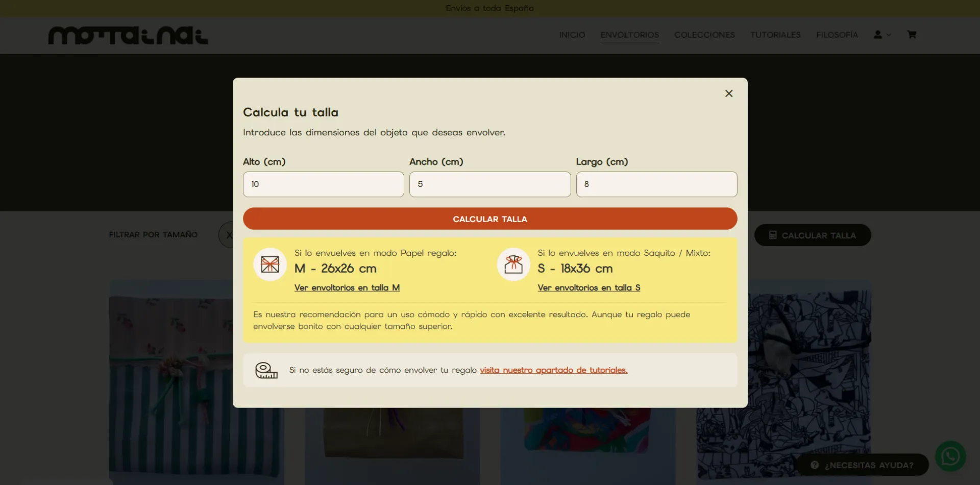Screen dimensions: 980x485
Task: Close the Calcula tu talla dialog
Action: (x=729, y=93)
